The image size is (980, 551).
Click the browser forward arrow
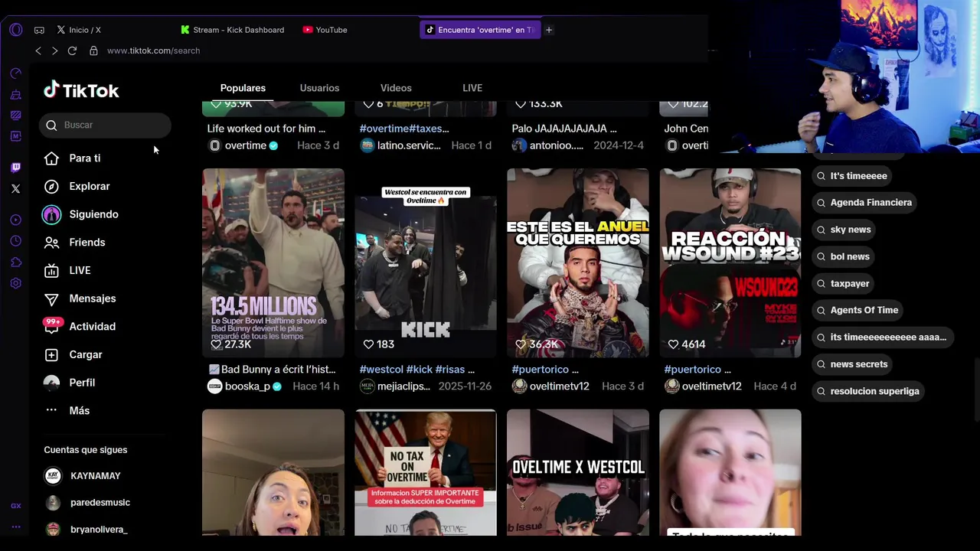coord(54,51)
